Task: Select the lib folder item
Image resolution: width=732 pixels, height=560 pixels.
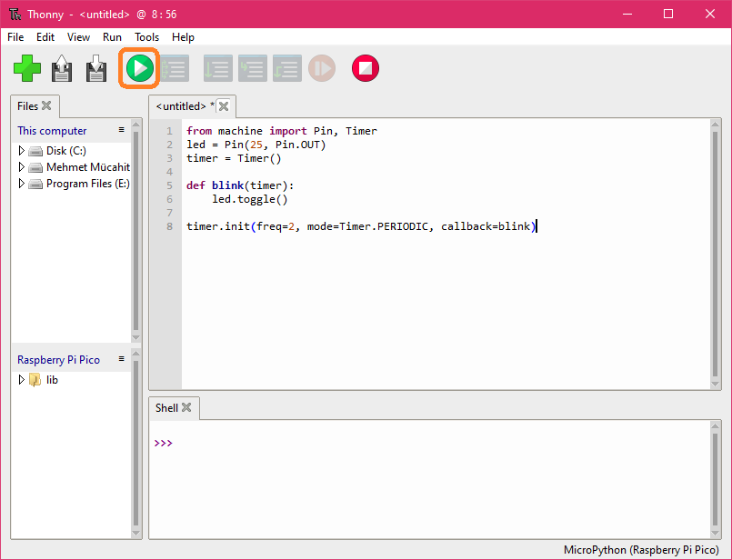Action: [52, 380]
